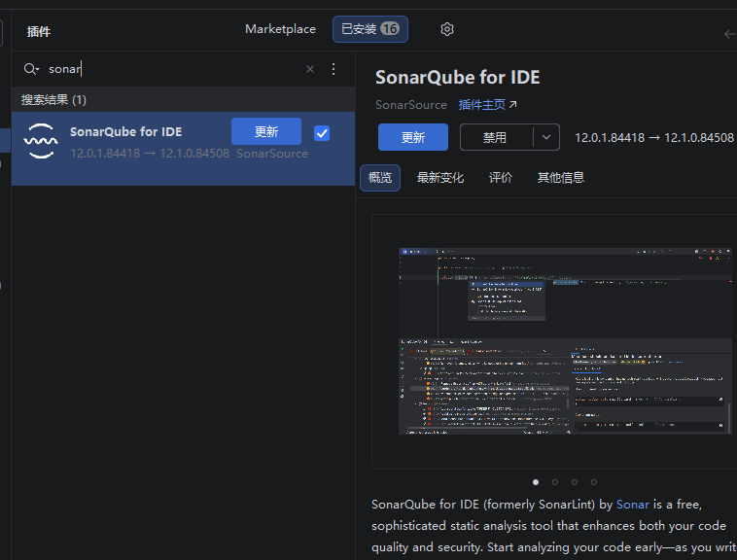
Task: Click the SonarSource vendor name in details
Action: coord(411,105)
